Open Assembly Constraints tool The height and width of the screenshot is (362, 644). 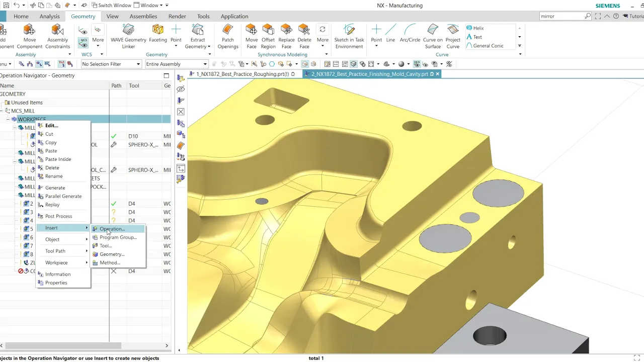pos(57,36)
